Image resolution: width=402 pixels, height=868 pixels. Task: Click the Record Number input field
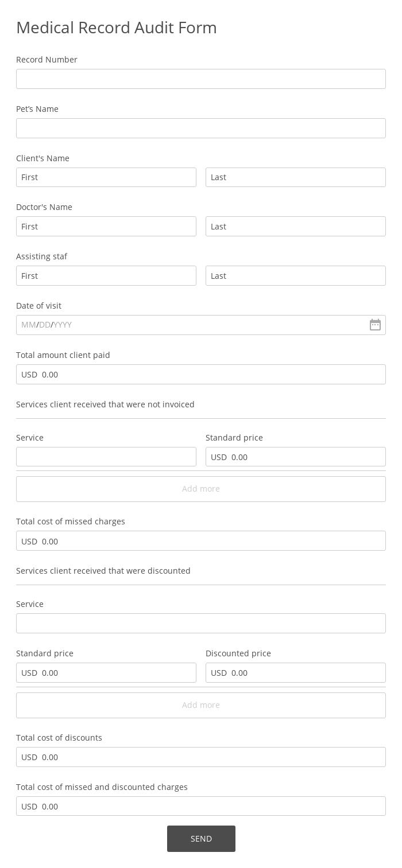(201, 79)
